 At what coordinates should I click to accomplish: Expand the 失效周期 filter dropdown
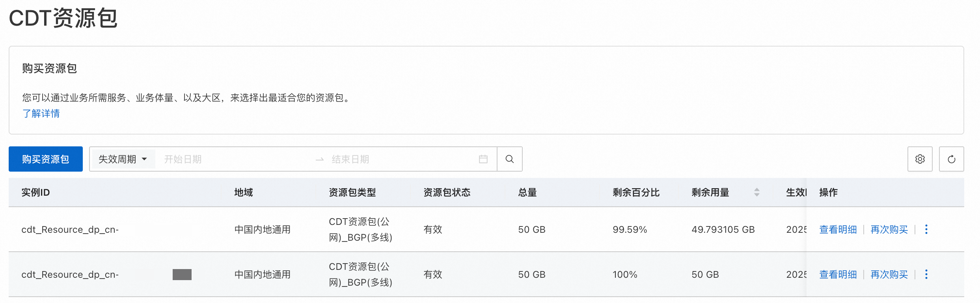click(123, 159)
